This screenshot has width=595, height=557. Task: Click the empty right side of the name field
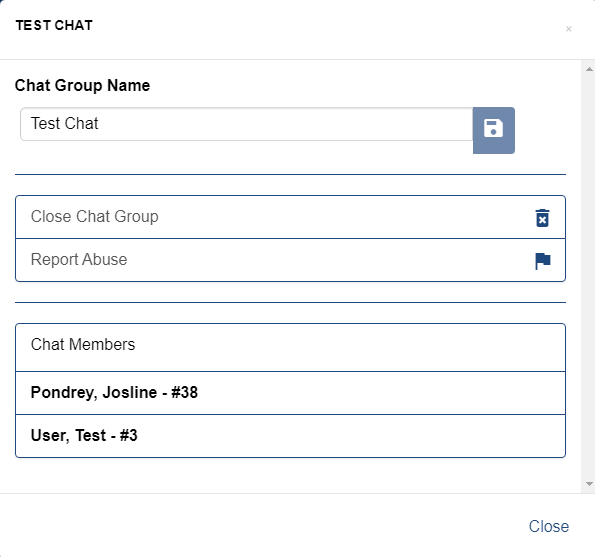342,124
